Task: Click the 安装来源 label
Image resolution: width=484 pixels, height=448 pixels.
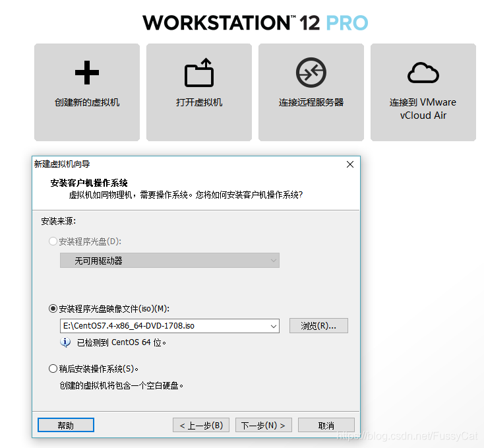Action: (58, 221)
